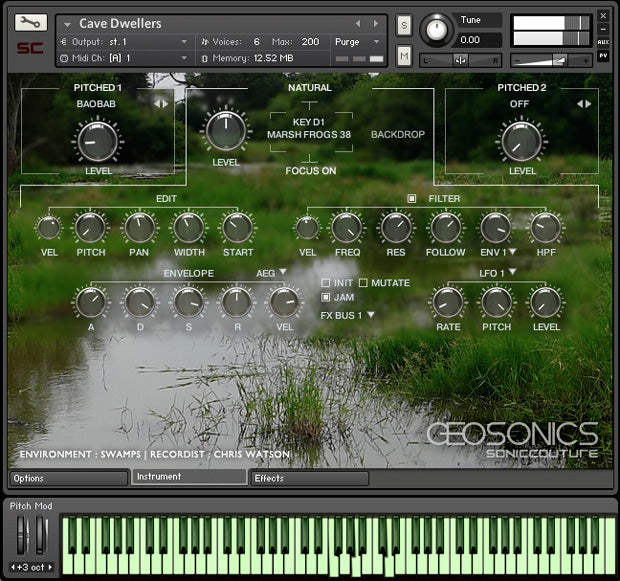Switch to the Instrument tab
The width and height of the screenshot is (620, 581).
click(x=189, y=477)
